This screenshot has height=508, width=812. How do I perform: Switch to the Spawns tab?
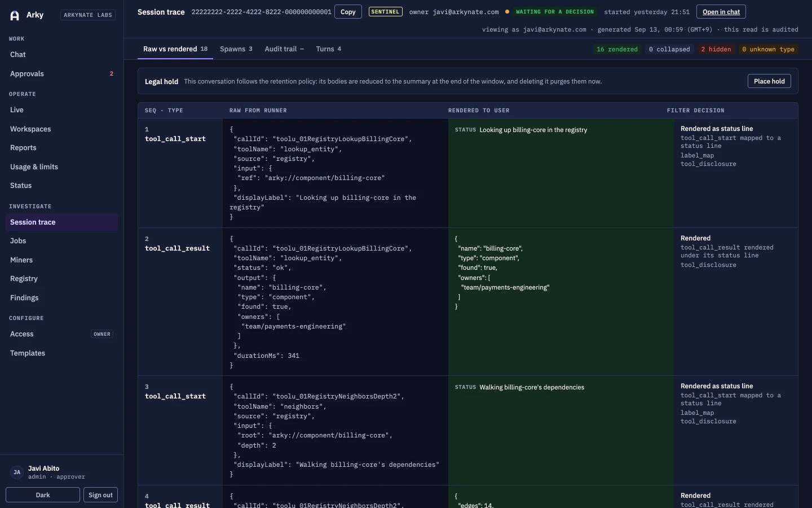click(x=236, y=49)
